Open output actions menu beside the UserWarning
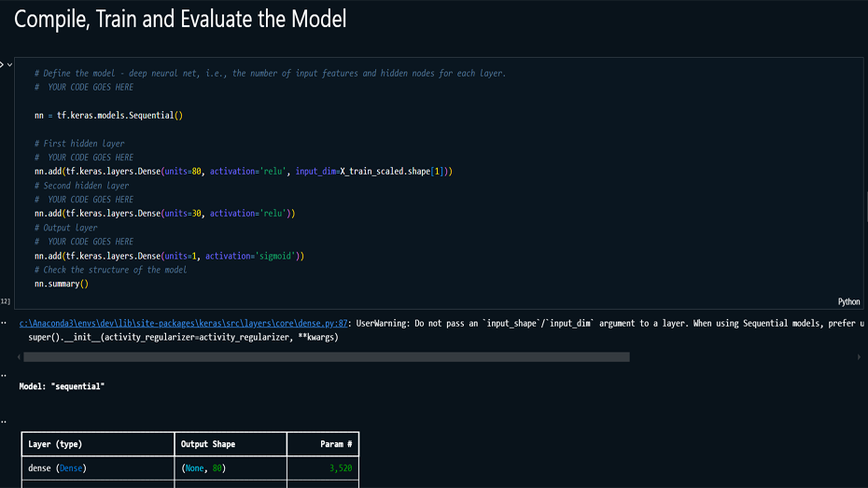The width and height of the screenshot is (868, 488). pyautogui.click(x=4, y=323)
